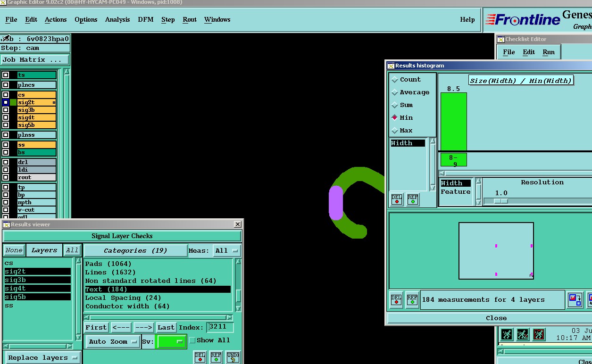592x364 pixels.
Task: Open the Analysis menu
Action: pyautogui.click(x=117, y=20)
